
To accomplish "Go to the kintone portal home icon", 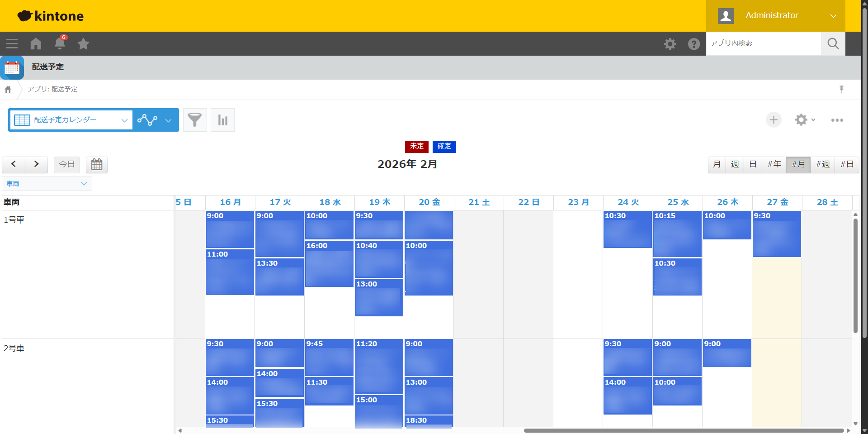I will click(36, 43).
